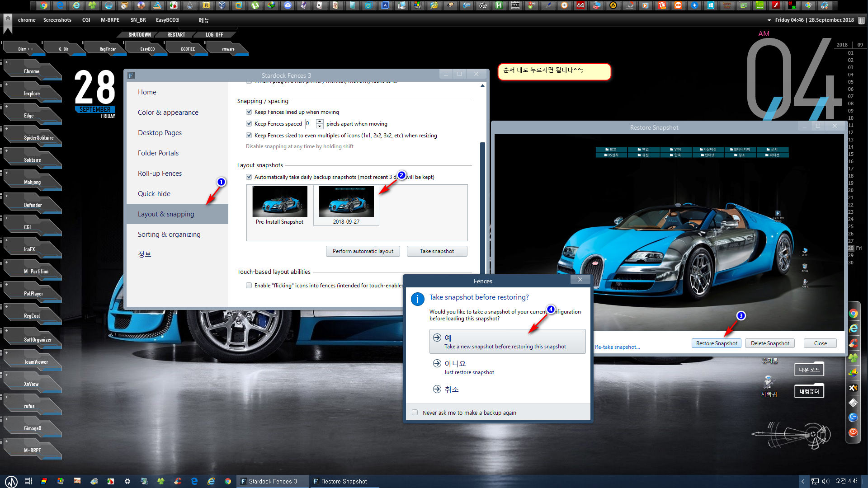The width and height of the screenshot is (868, 488).
Task: Toggle automatic daily backup snapshots checkbox
Action: click(x=249, y=177)
